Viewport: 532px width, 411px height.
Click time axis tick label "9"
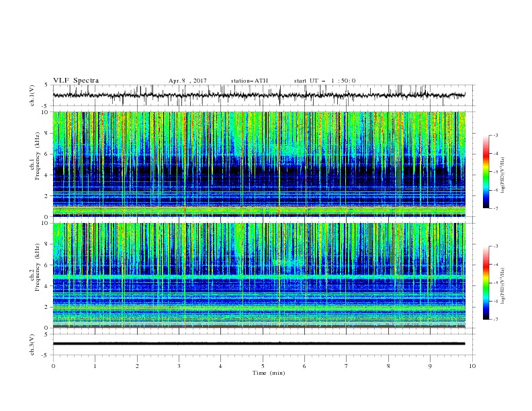click(x=430, y=366)
